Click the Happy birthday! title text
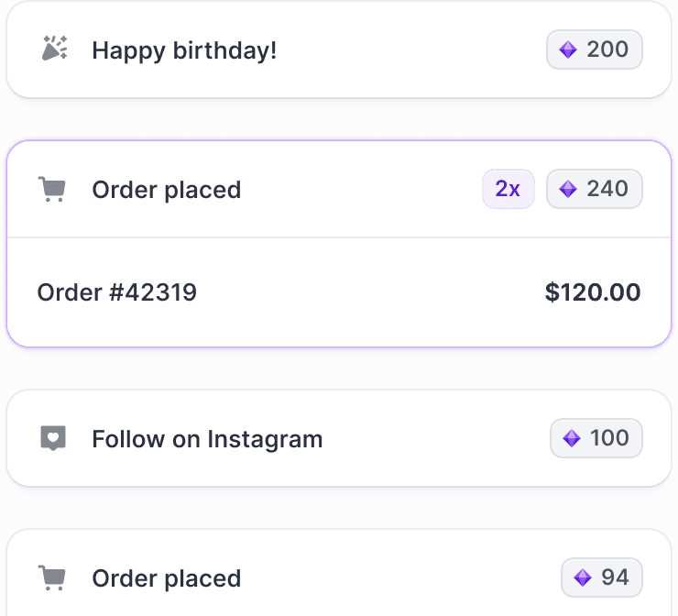678x616 pixels. [184, 51]
